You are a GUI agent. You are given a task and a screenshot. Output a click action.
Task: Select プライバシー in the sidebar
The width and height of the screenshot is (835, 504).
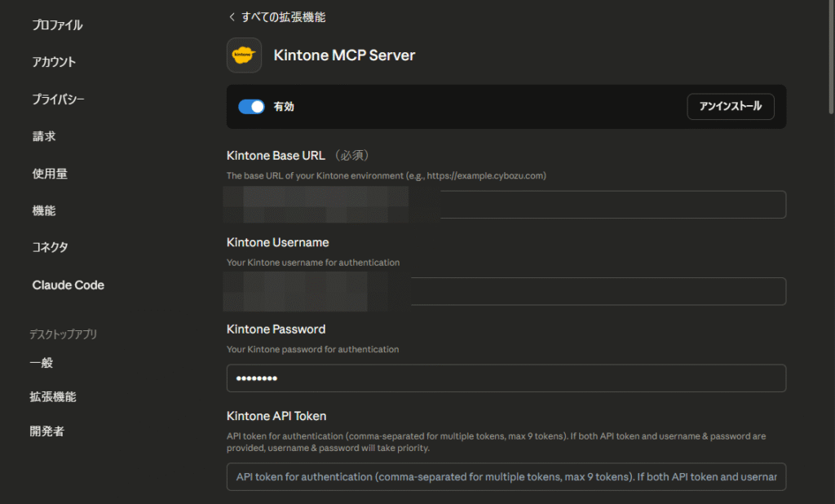(58, 99)
